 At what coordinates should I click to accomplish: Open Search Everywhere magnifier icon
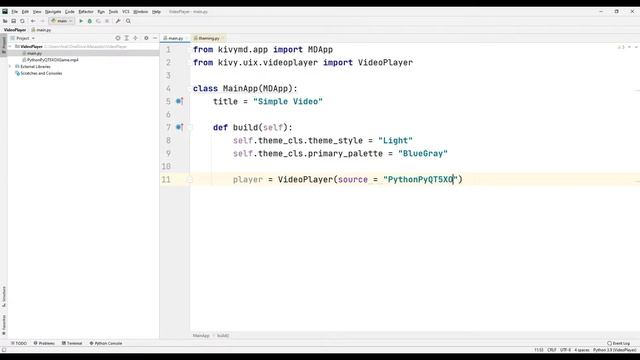point(128,21)
